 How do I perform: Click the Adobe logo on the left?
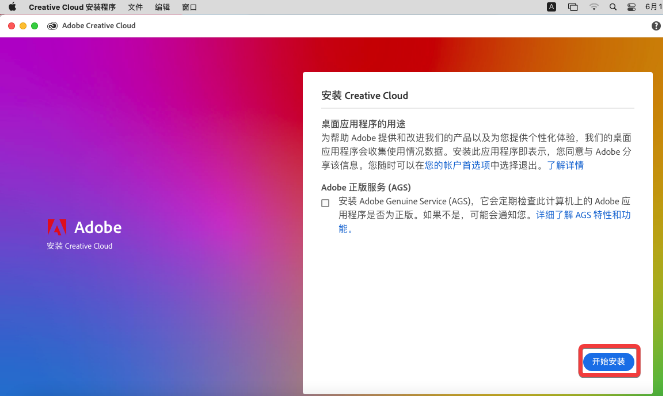(x=85, y=227)
